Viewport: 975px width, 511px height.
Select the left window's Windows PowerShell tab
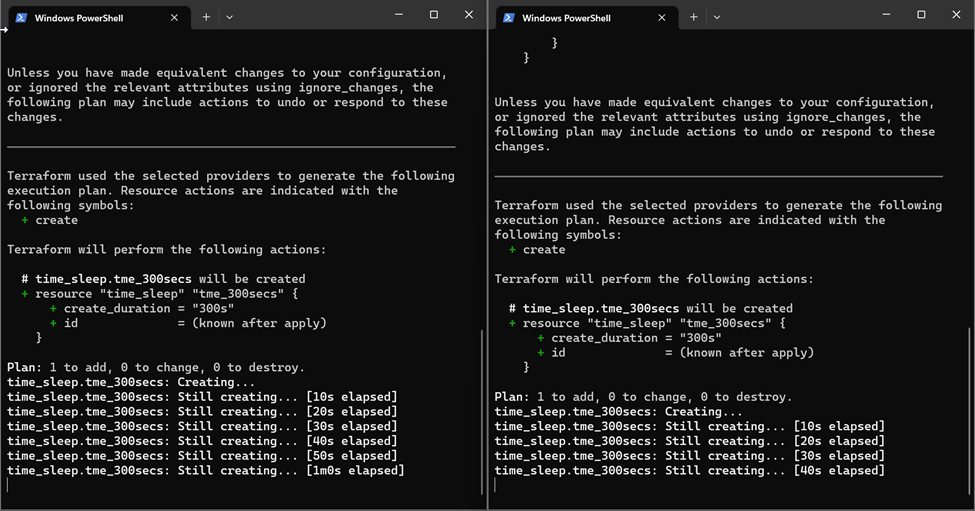pyautogui.click(x=98, y=18)
